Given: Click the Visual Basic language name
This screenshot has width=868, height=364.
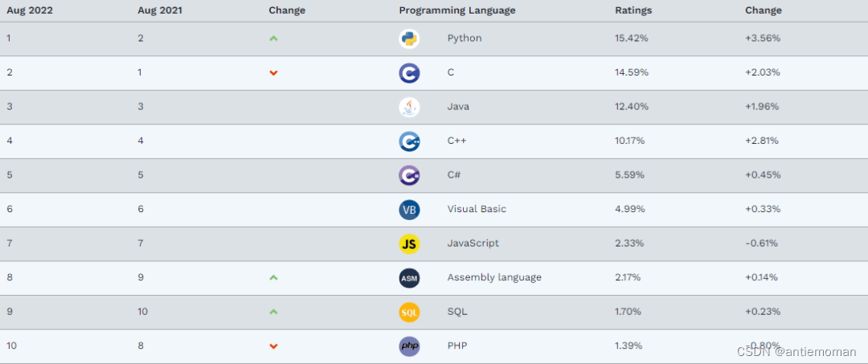Looking at the screenshot, I should [477, 209].
